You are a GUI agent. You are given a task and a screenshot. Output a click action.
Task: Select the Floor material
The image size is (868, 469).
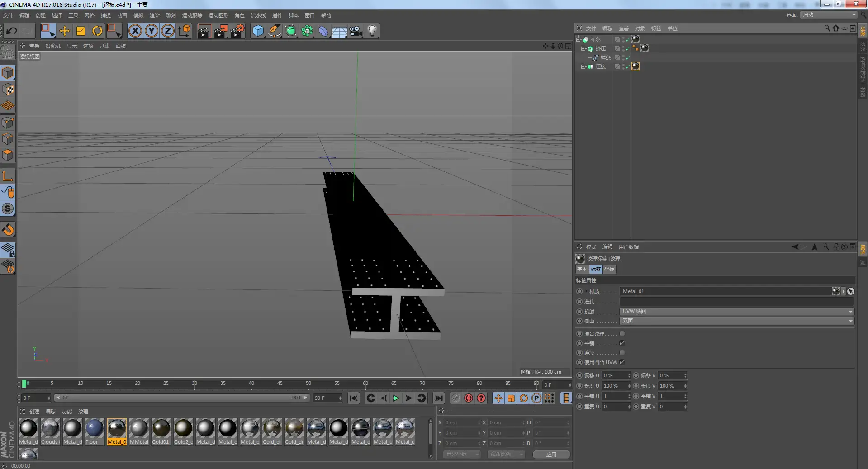pyautogui.click(x=95, y=431)
